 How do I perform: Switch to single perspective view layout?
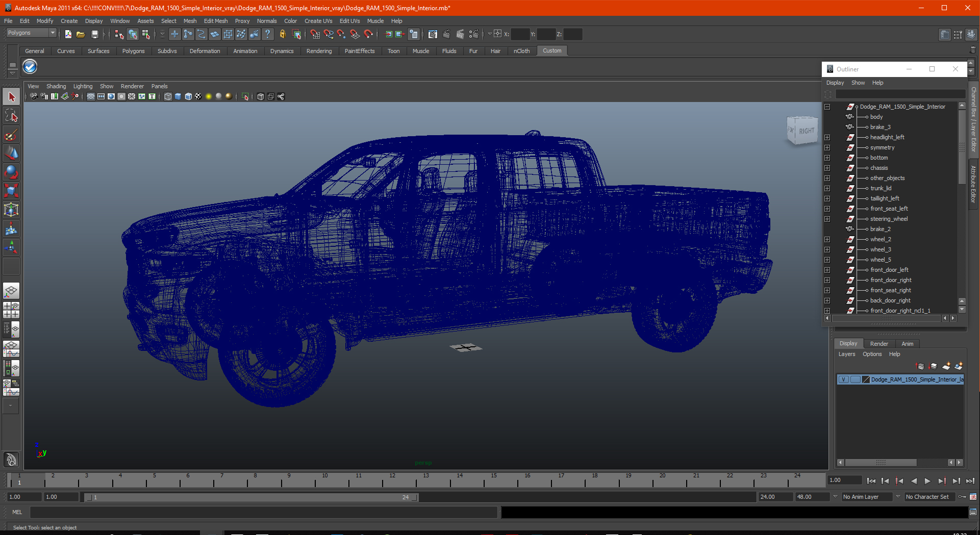[11, 291]
